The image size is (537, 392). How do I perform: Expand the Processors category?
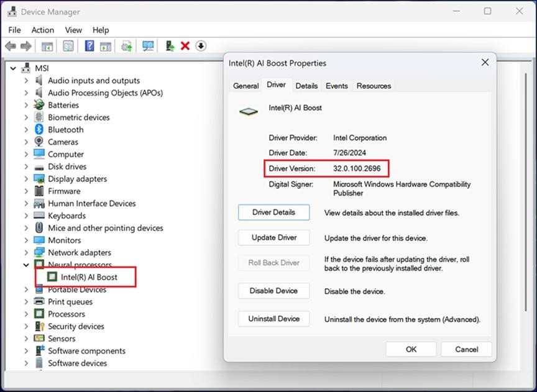[x=26, y=314]
